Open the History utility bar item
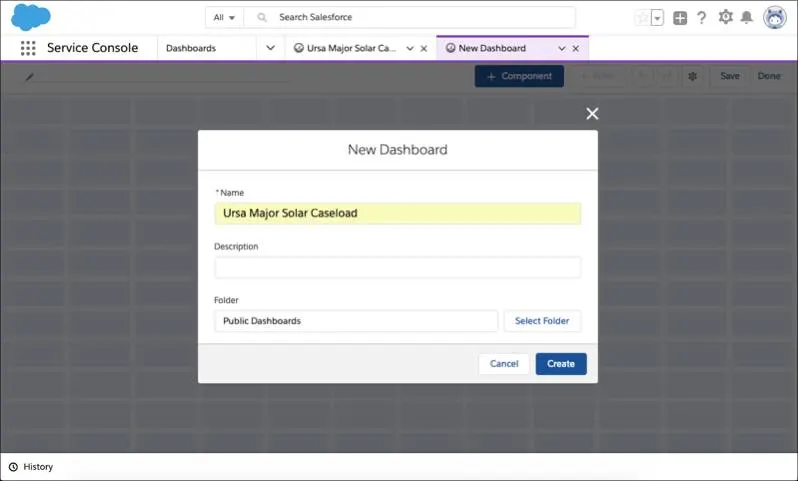 coord(31,467)
